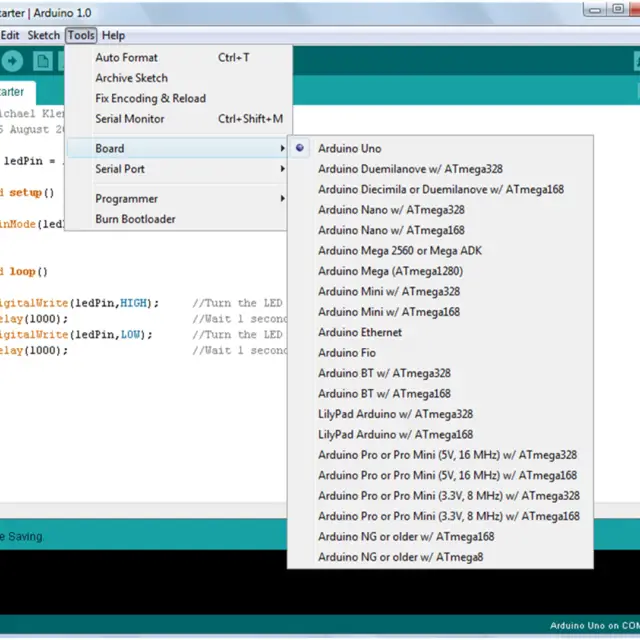Select the Arduino Uno radio bullet
The height and width of the screenshot is (640, 640).
click(x=300, y=149)
